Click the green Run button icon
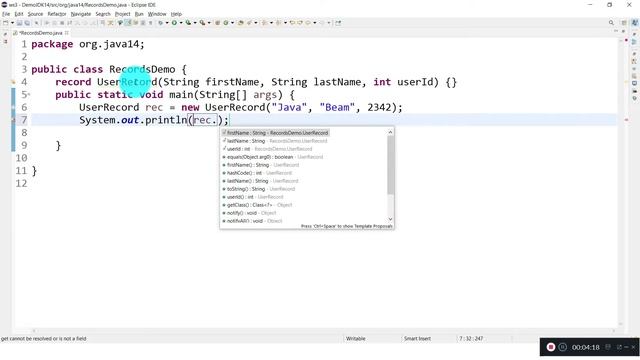640x360 pixels. (x=174, y=23)
